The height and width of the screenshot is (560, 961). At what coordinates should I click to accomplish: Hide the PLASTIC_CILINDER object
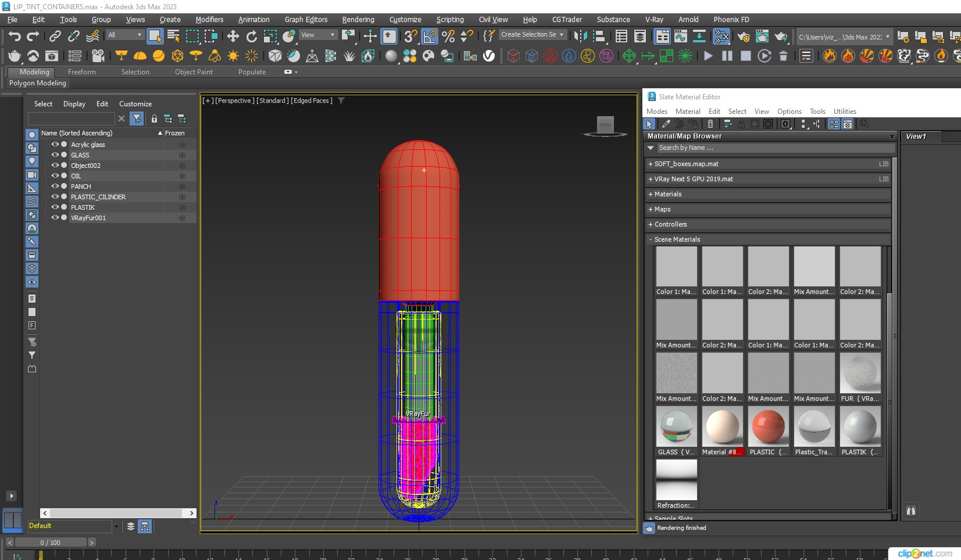point(55,197)
